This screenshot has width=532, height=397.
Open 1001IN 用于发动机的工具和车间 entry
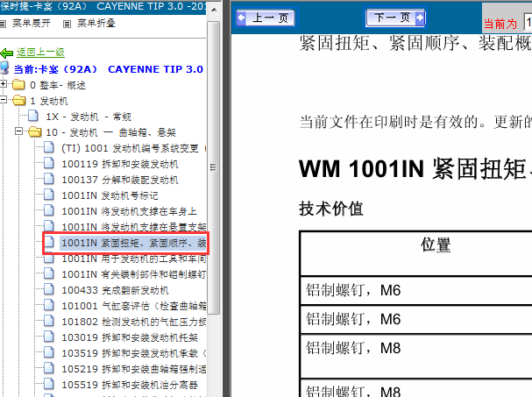click(x=134, y=259)
